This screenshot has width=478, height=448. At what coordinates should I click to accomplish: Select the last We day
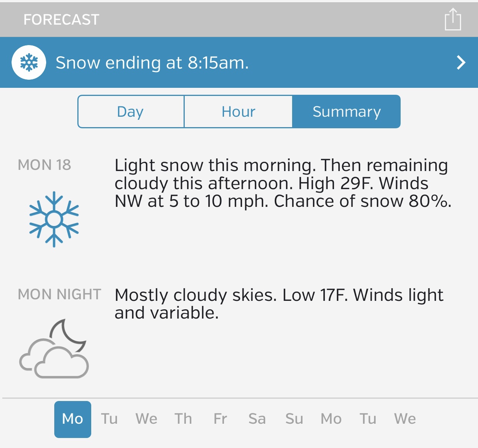click(x=405, y=419)
